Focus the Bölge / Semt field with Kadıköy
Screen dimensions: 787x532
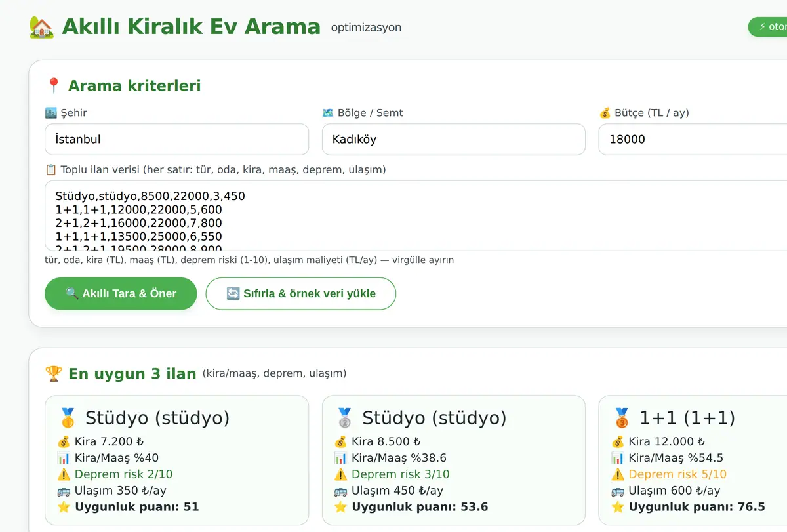pyautogui.click(x=454, y=139)
